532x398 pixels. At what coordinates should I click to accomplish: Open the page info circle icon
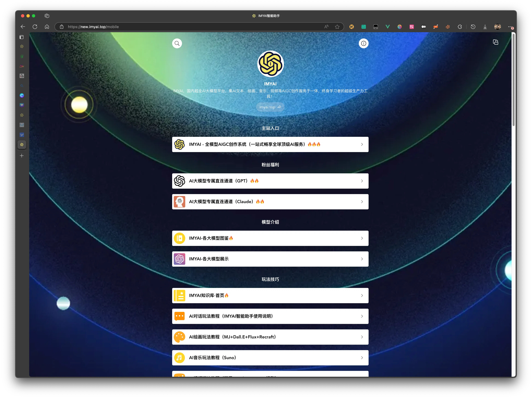[x=363, y=44]
